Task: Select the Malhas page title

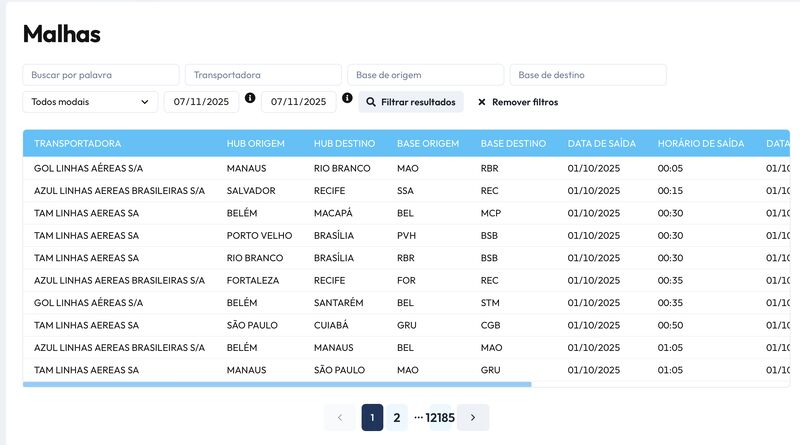Action: [x=62, y=34]
